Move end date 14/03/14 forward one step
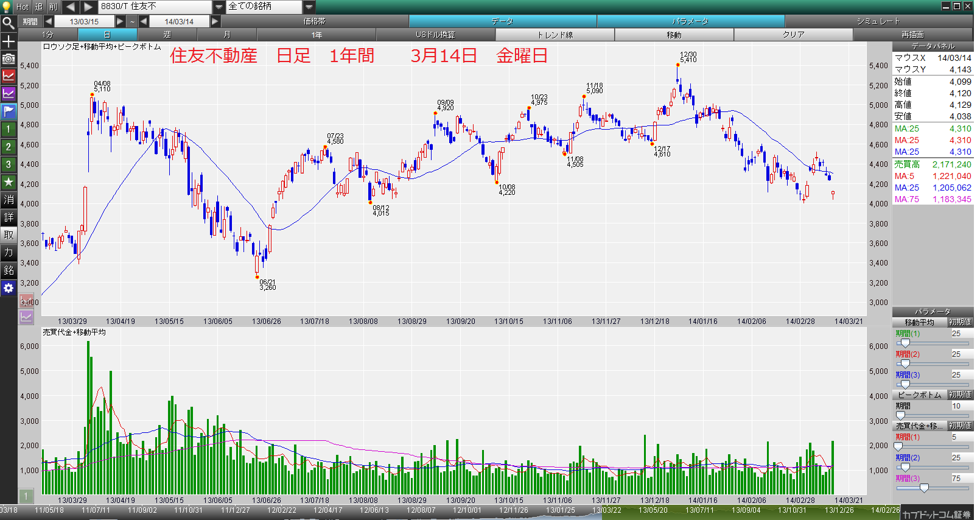Image resolution: width=980 pixels, height=520 pixels. tap(215, 21)
